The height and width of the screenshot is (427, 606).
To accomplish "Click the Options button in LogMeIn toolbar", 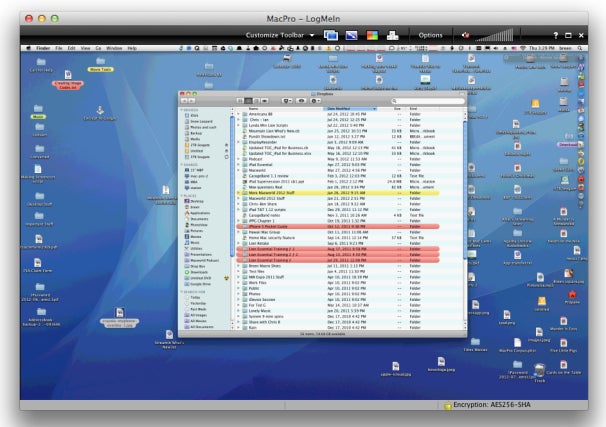I will [430, 35].
